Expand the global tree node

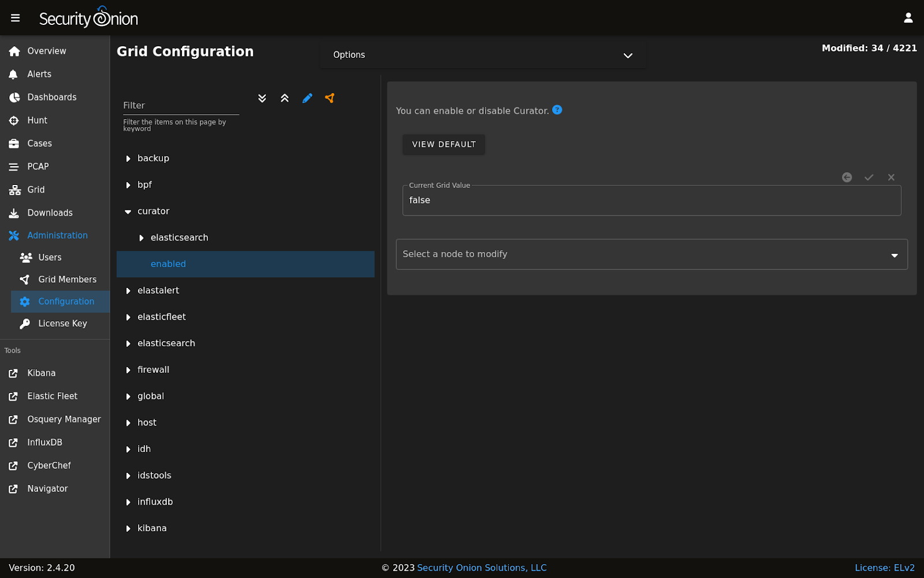(x=128, y=397)
